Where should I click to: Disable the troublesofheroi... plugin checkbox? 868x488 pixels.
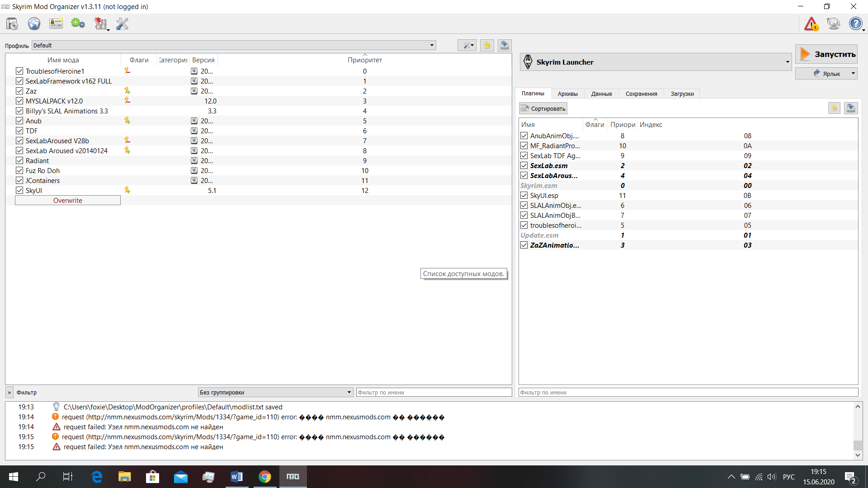pyautogui.click(x=524, y=225)
